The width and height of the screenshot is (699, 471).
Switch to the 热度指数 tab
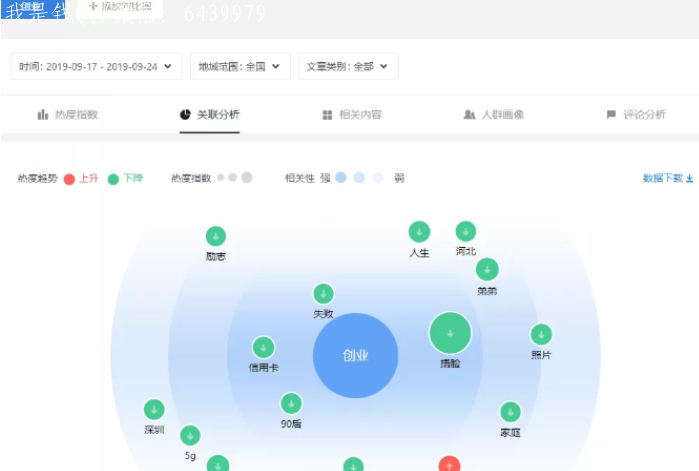[x=67, y=115]
